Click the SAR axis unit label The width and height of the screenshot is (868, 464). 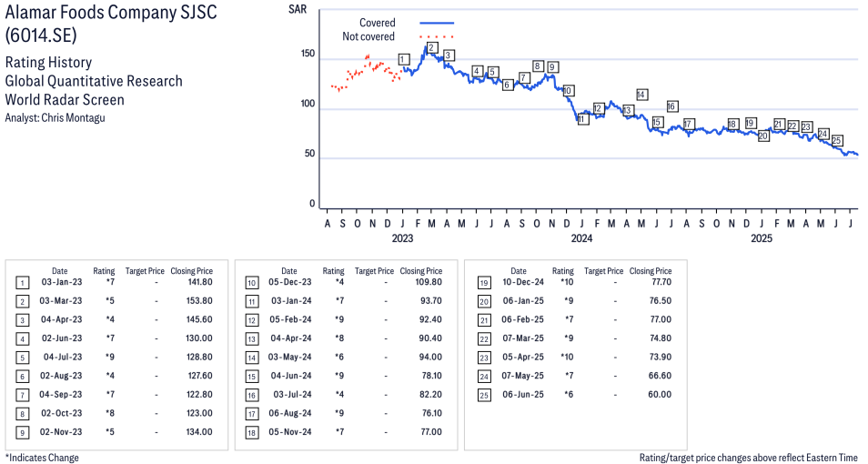298,10
